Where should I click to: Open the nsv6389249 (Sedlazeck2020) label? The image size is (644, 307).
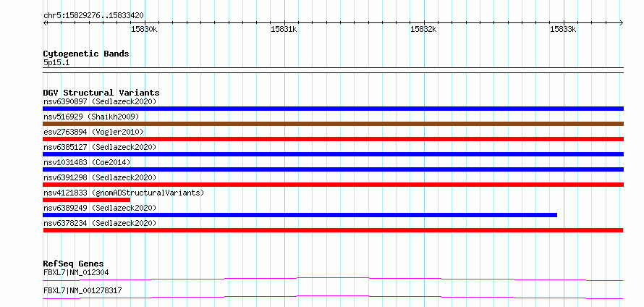[x=100, y=208]
